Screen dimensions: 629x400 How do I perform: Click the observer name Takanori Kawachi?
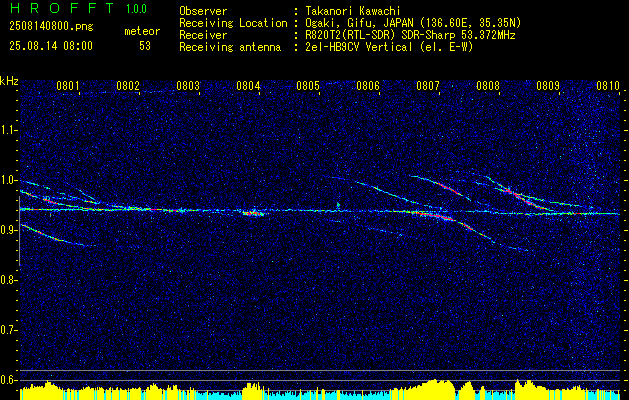tap(353, 11)
